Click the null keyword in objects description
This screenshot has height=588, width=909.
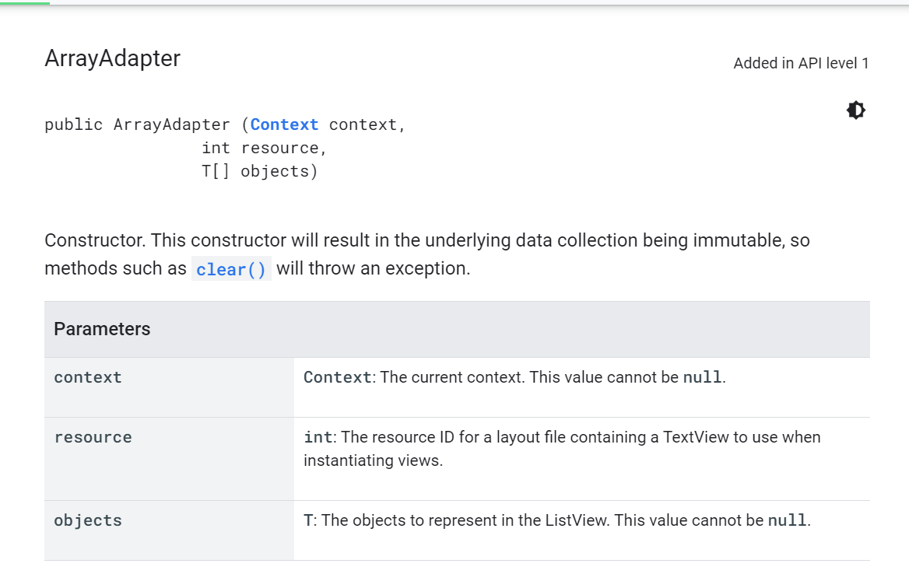pyautogui.click(x=788, y=520)
